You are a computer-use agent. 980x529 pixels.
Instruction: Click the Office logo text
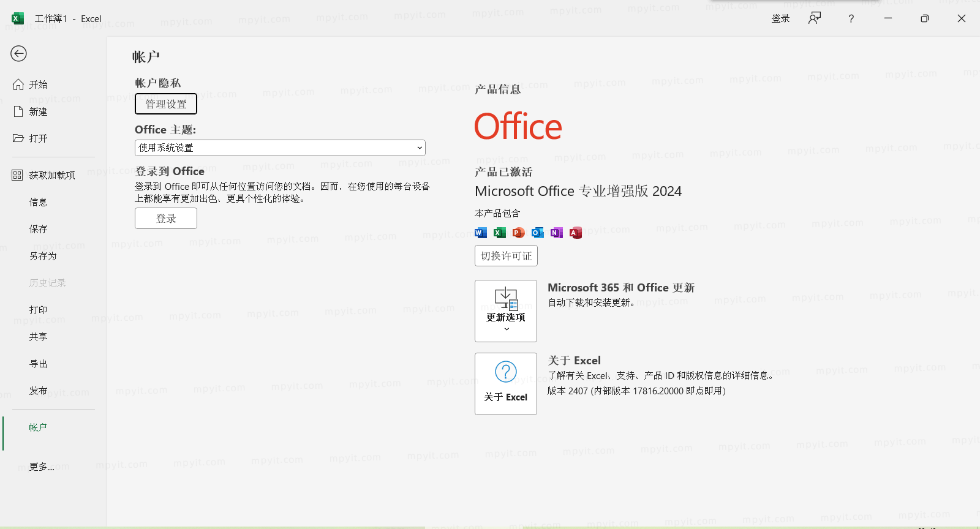[x=518, y=127]
